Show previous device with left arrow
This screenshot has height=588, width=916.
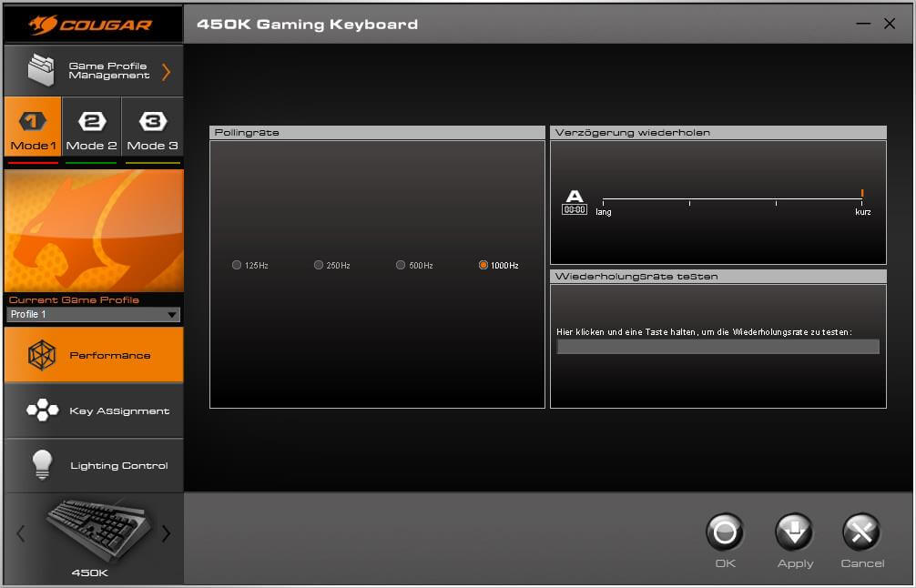click(x=21, y=534)
